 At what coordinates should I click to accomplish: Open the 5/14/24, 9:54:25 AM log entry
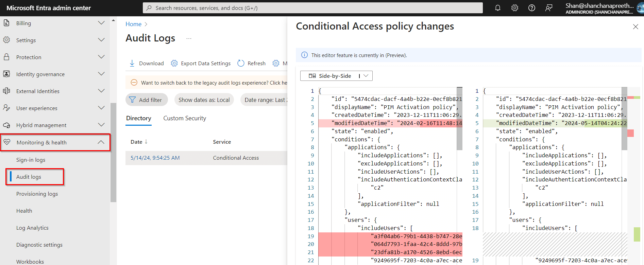tap(155, 158)
